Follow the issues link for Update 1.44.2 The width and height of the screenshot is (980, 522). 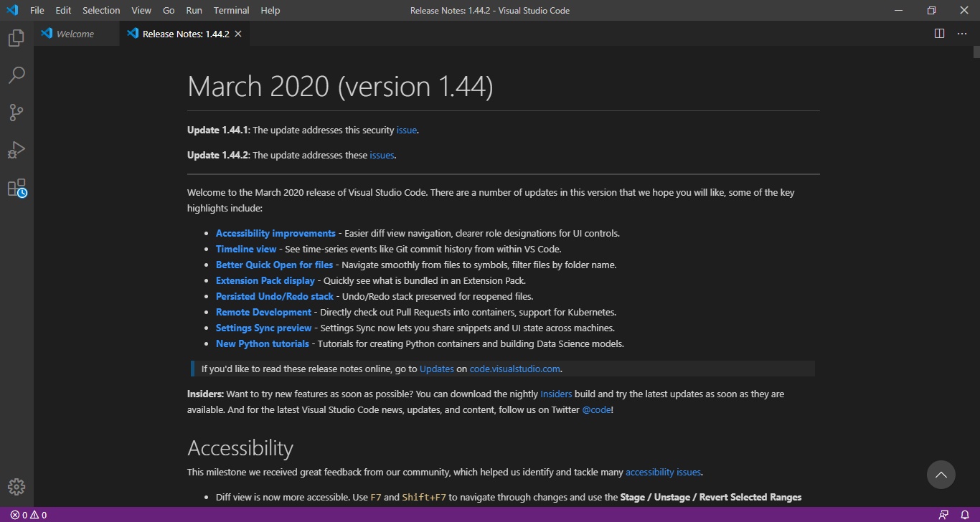[x=382, y=155]
